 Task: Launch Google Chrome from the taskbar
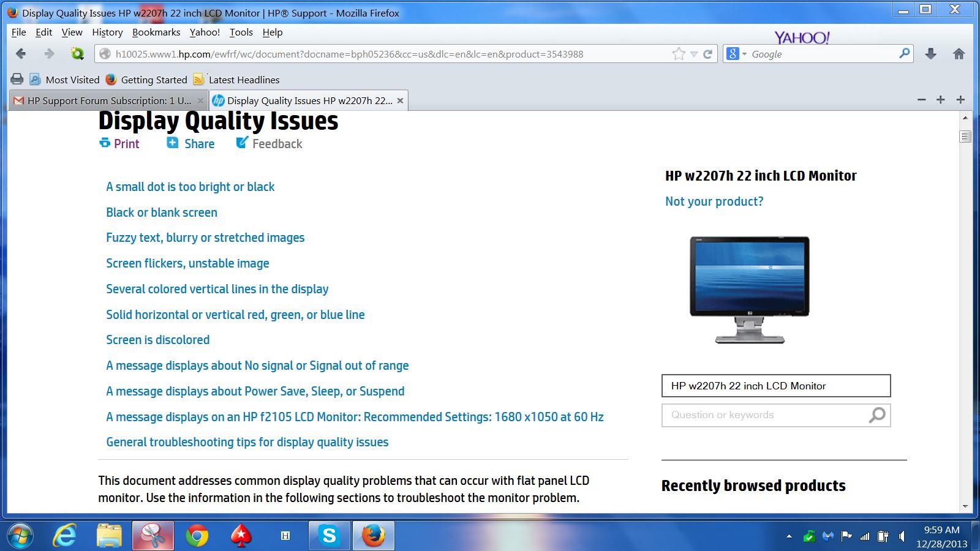coord(196,536)
